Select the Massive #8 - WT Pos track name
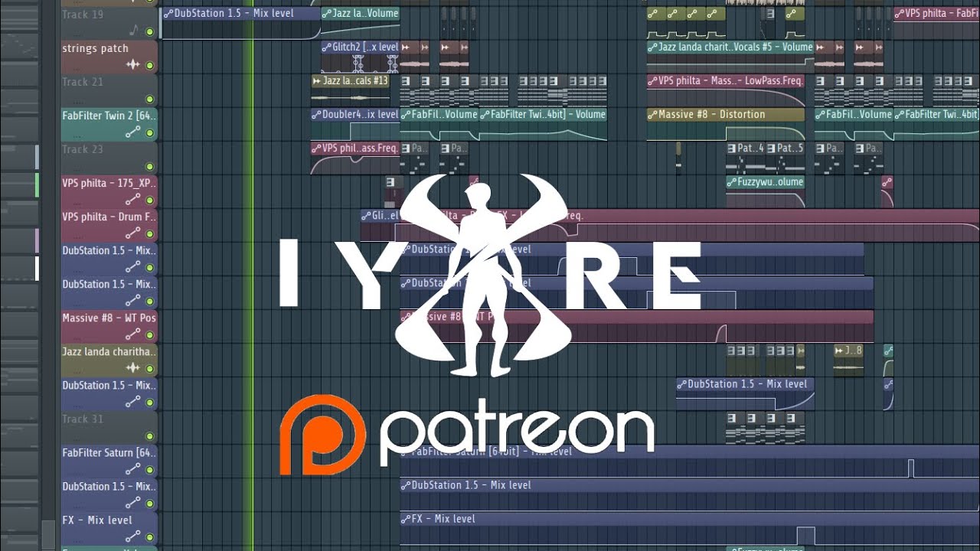 click(109, 318)
